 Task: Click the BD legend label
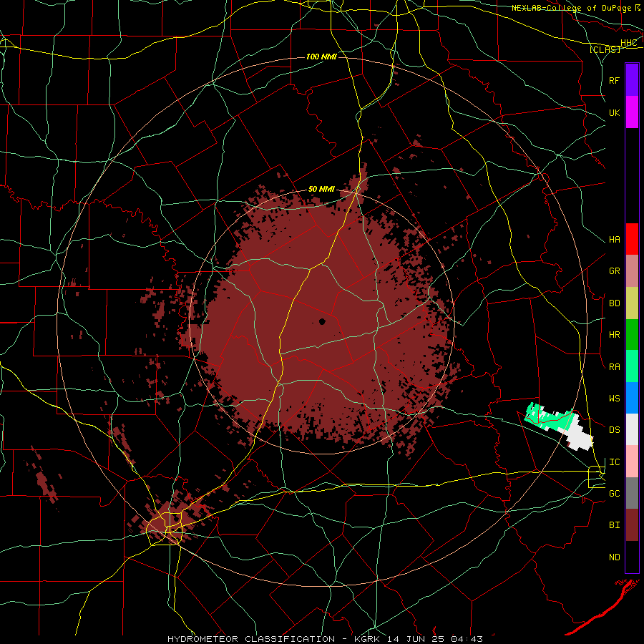[x=615, y=303]
